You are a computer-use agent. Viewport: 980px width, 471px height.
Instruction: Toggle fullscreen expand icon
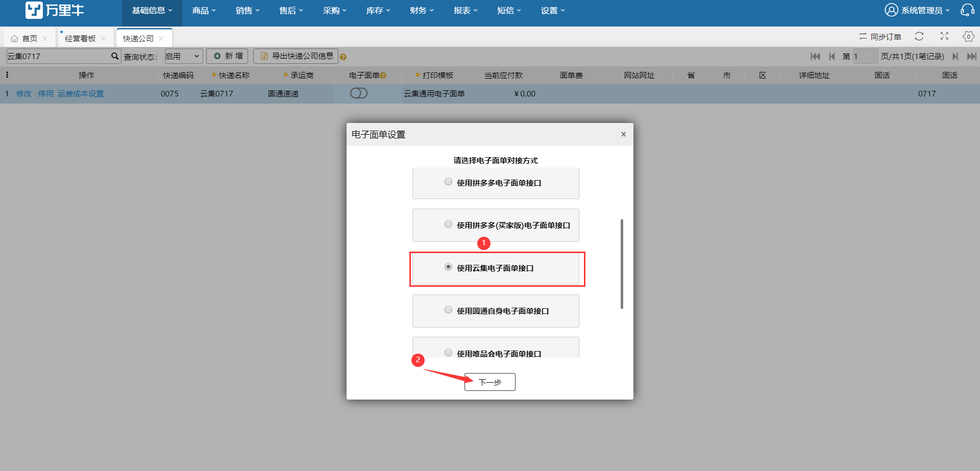(x=944, y=36)
